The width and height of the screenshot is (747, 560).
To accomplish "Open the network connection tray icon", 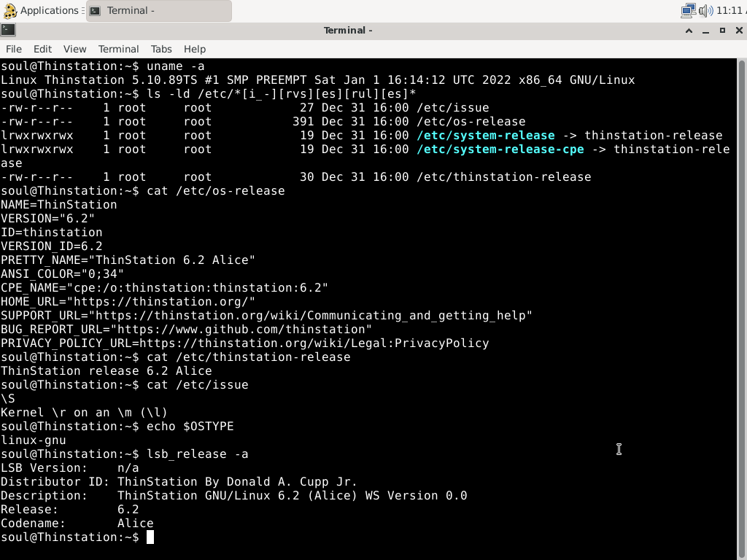I will coord(688,10).
